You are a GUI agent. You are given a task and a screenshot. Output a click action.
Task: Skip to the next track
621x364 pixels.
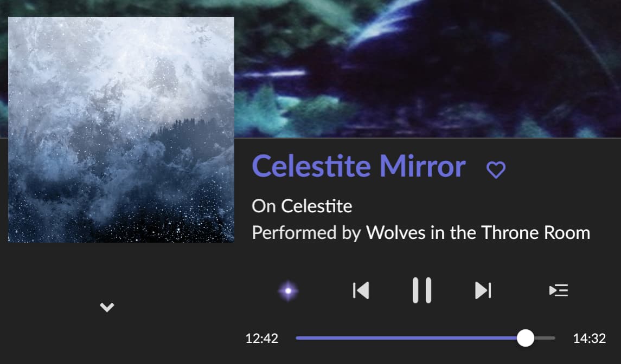tap(483, 290)
